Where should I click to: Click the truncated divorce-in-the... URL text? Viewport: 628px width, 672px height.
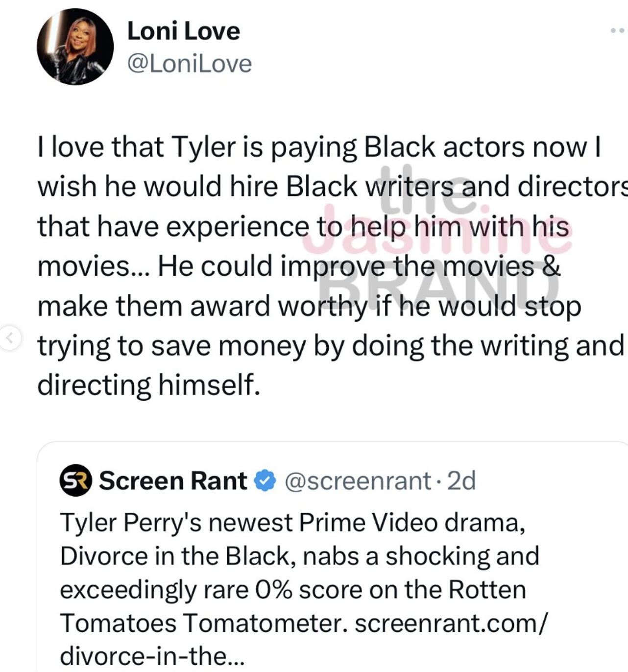[x=152, y=656]
